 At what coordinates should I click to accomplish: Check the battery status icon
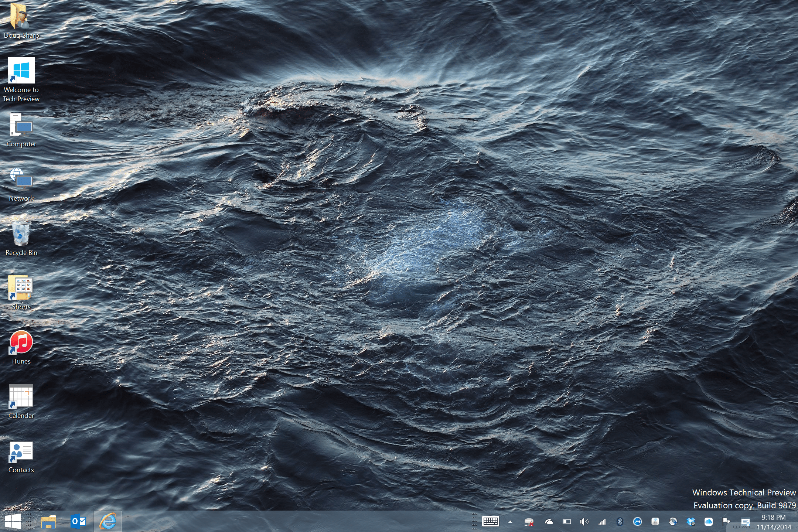click(567, 522)
